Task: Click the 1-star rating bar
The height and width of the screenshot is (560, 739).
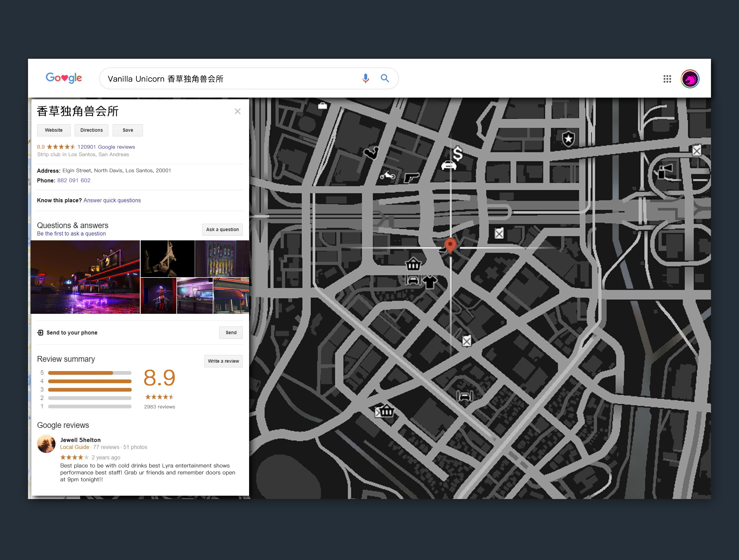Action: click(x=90, y=406)
